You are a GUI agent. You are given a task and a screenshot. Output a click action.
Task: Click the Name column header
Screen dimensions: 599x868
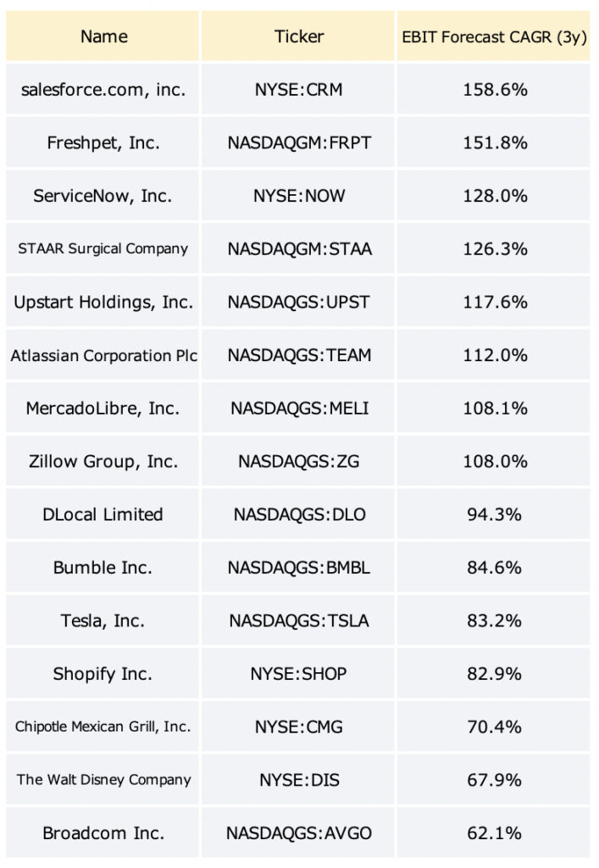pos(103,36)
